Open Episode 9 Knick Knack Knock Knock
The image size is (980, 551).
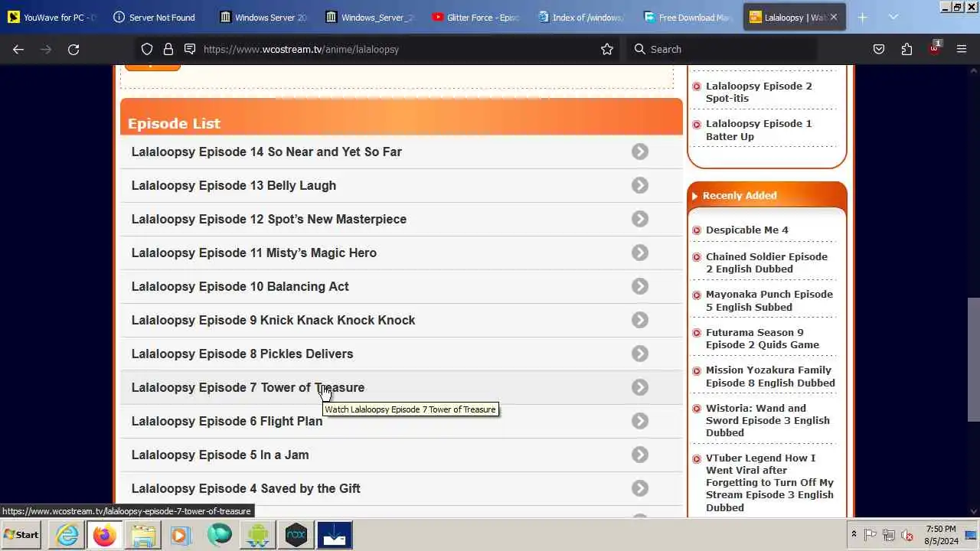(x=273, y=320)
